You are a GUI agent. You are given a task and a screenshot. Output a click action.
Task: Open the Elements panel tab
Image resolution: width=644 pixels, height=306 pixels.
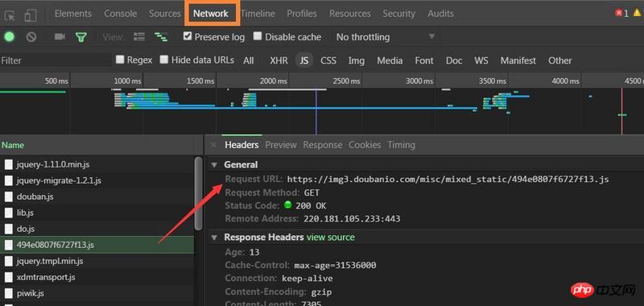(73, 14)
